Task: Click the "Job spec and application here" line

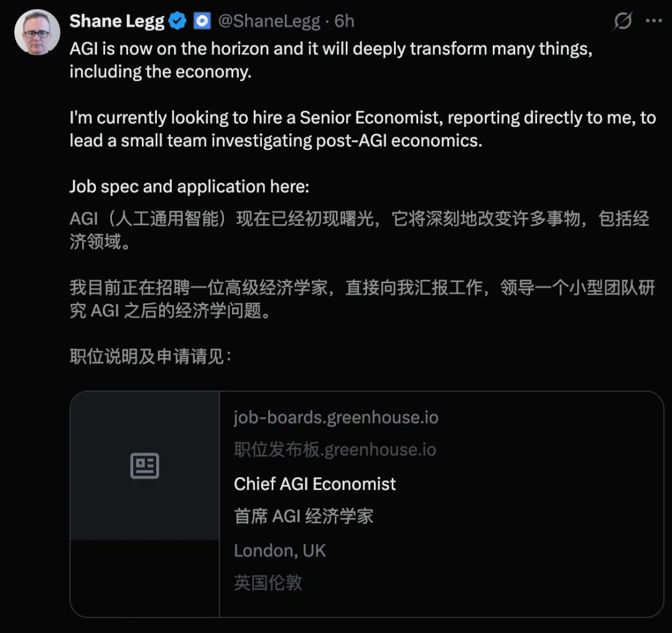Action: tap(189, 186)
